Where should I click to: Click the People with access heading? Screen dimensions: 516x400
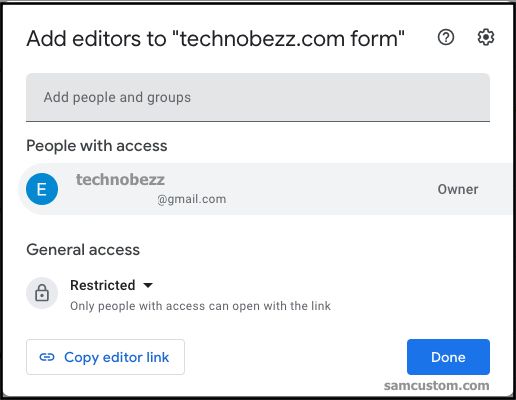tap(97, 146)
